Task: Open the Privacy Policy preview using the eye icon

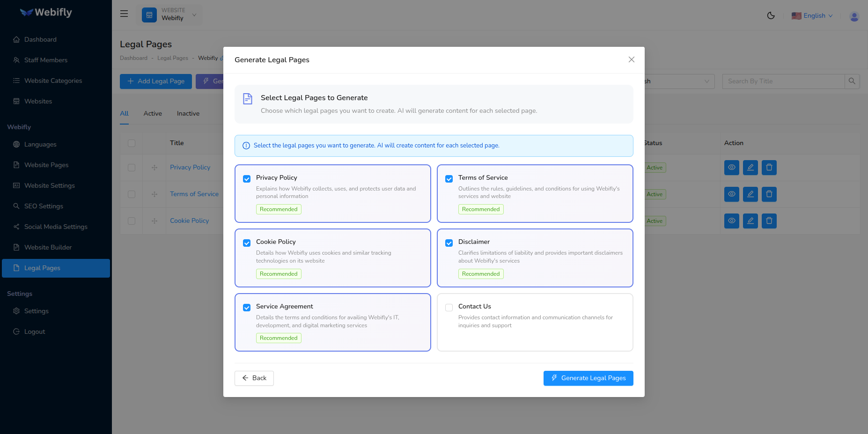Action: tap(731, 167)
